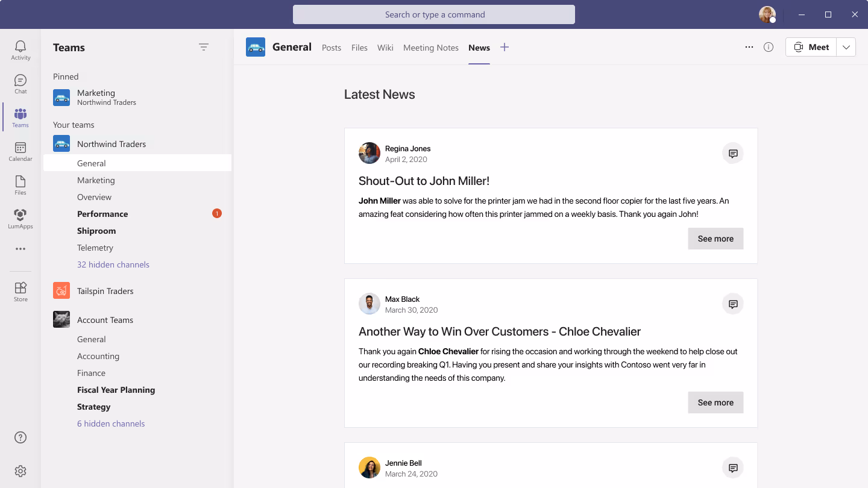Screen dimensions: 868x488
Task: Open the Store in left rail
Action: (x=20, y=292)
